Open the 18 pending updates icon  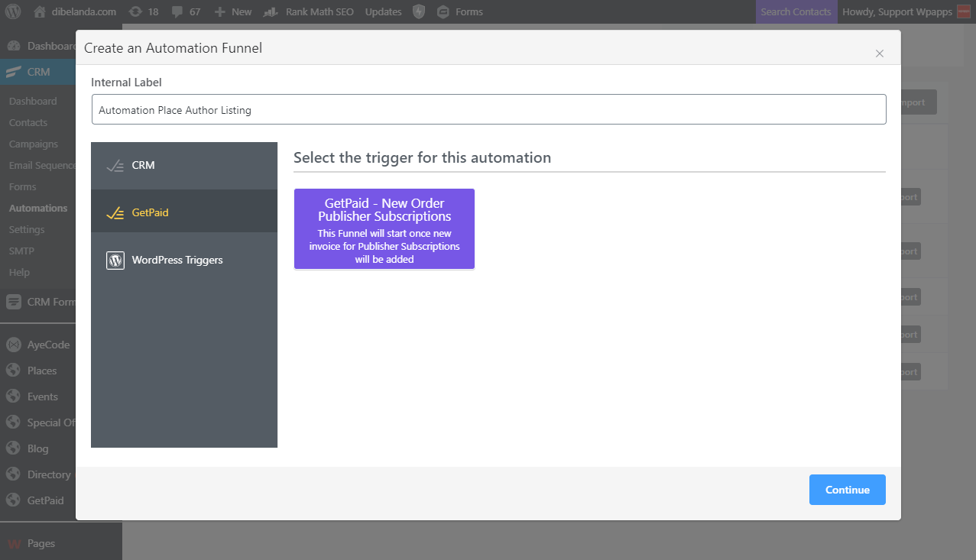pos(144,11)
